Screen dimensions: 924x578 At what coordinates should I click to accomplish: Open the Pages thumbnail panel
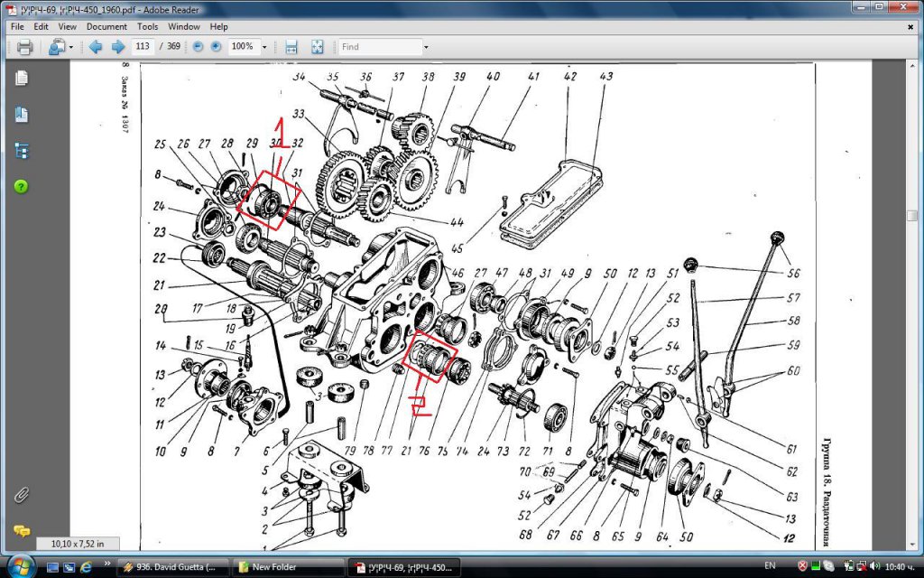pyautogui.click(x=22, y=79)
